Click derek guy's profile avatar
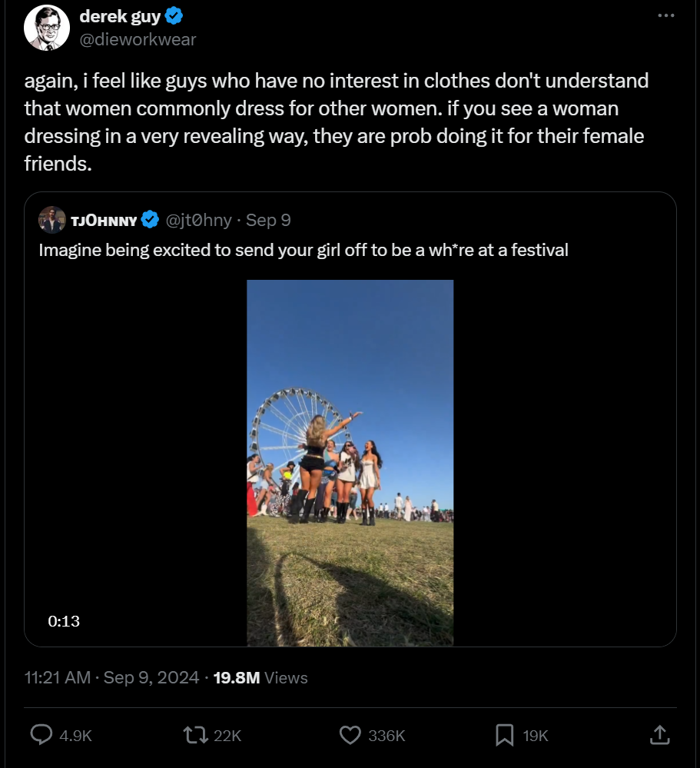This screenshot has width=700, height=768. coord(47,28)
